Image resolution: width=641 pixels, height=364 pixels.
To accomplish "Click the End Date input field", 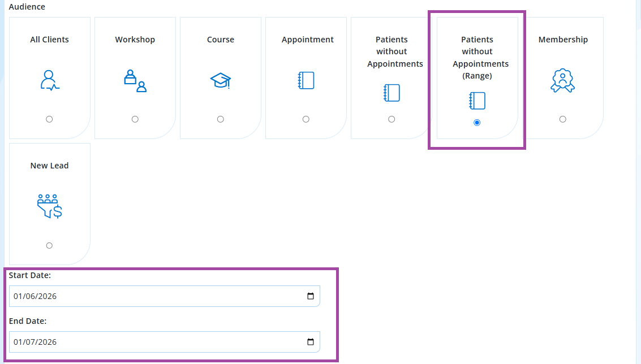I will [x=164, y=342].
